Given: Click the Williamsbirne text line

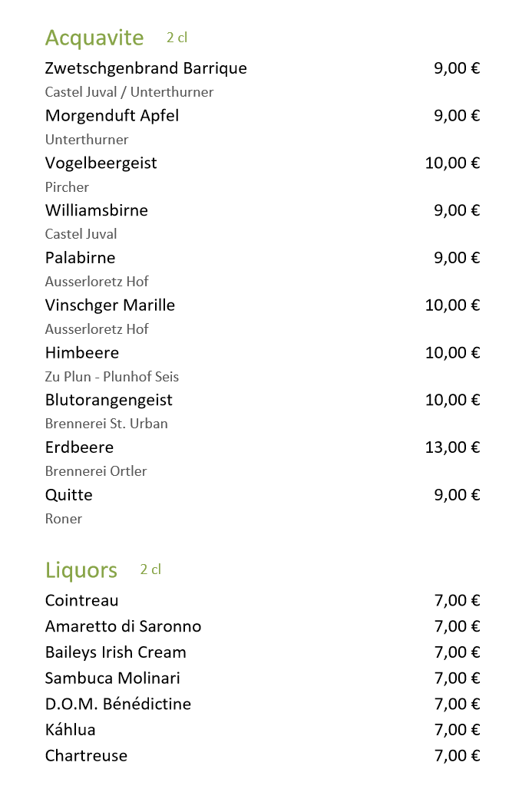Looking at the screenshot, I should tap(96, 210).
